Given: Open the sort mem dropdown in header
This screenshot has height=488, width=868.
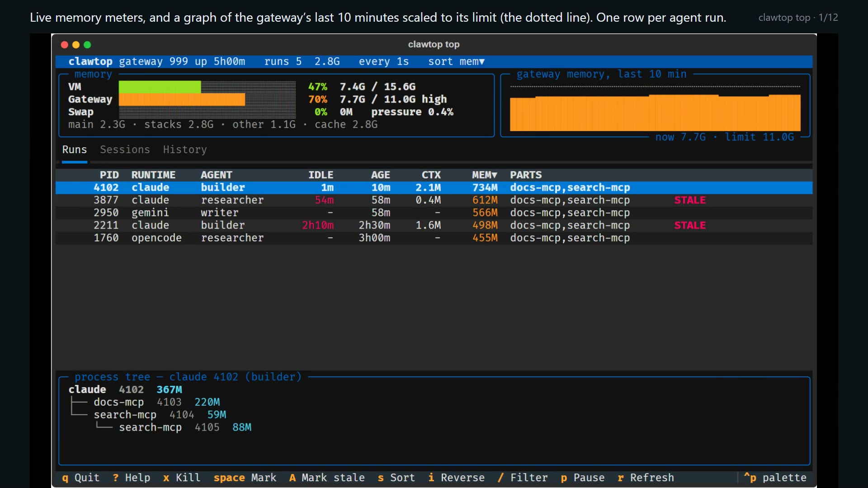Looking at the screenshot, I should coord(457,61).
